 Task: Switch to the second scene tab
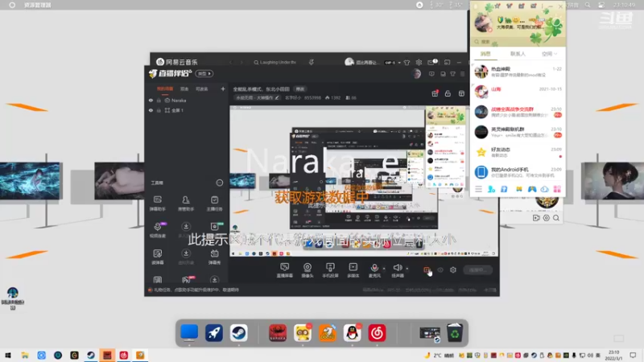point(184,88)
